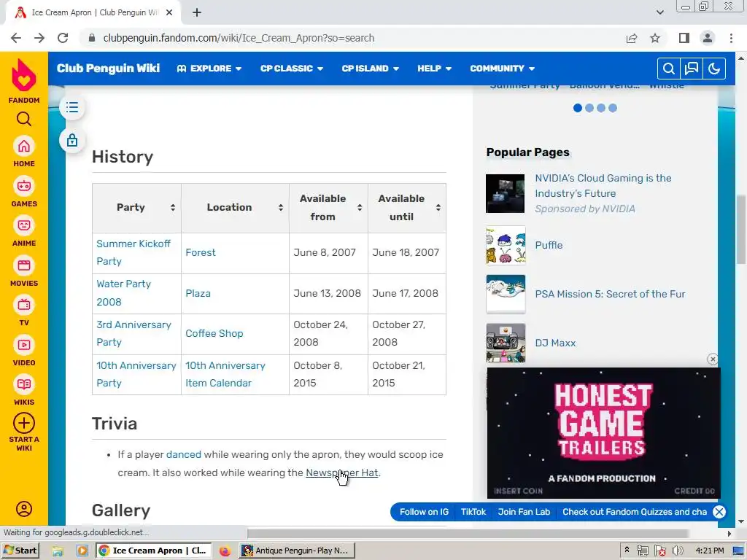Open 10th Anniversary Item Calendar link

tap(225, 374)
